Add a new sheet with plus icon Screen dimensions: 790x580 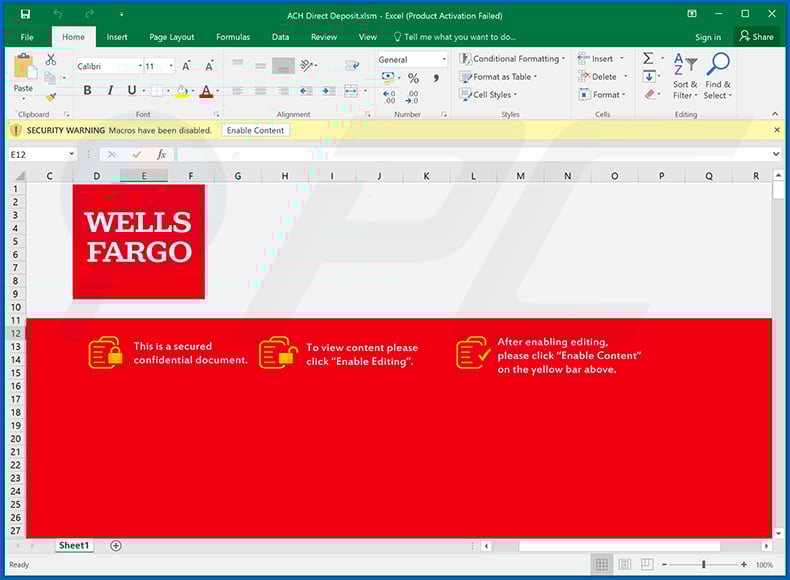(116, 546)
